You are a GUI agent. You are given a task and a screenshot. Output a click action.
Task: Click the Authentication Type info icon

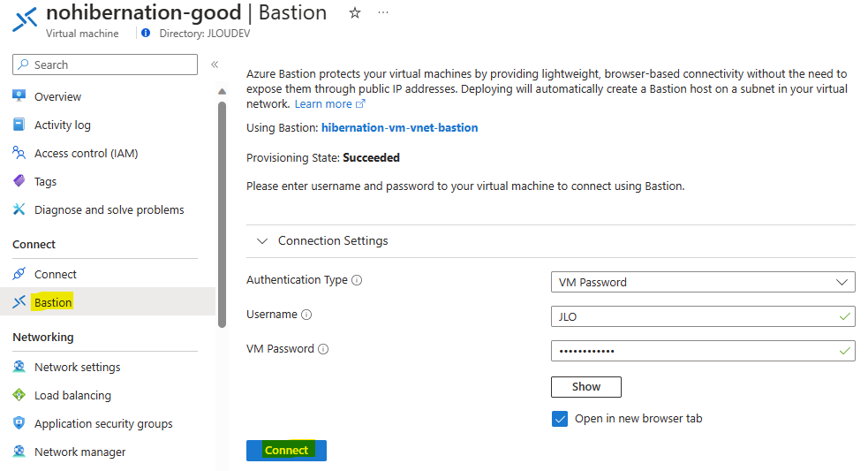tap(357, 280)
